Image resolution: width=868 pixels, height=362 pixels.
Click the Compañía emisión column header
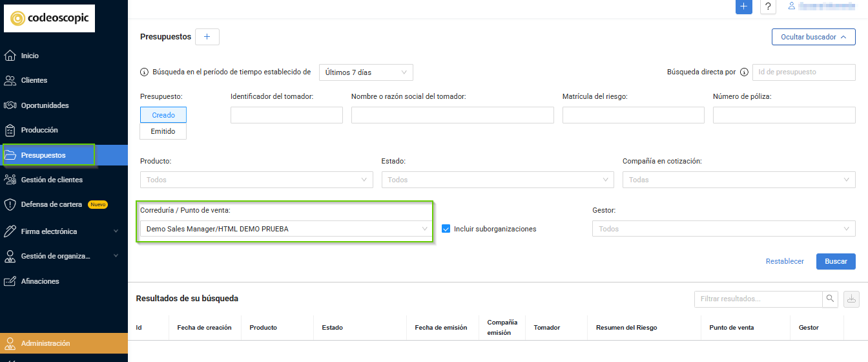coord(502,328)
